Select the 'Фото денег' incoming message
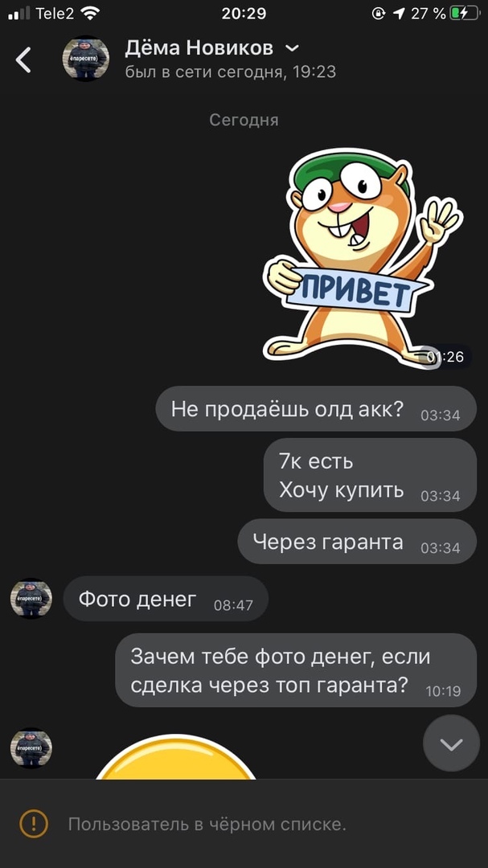 [x=166, y=599]
